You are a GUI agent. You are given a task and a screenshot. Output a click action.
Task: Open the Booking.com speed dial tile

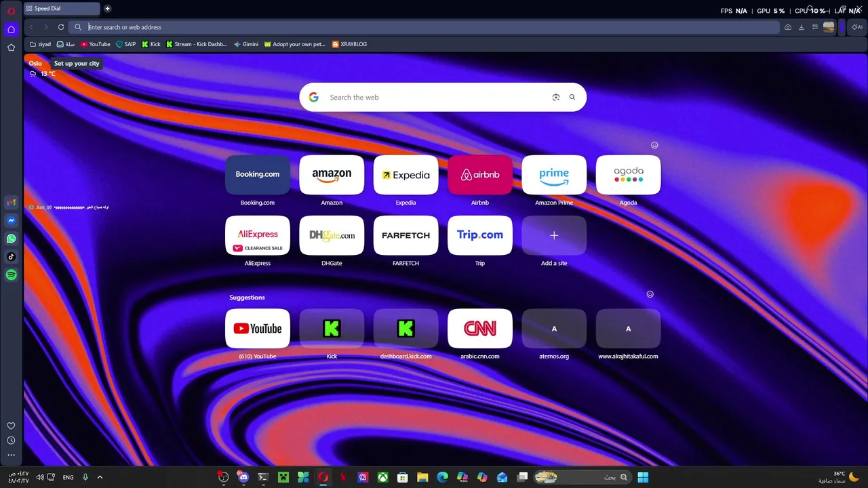(258, 175)
